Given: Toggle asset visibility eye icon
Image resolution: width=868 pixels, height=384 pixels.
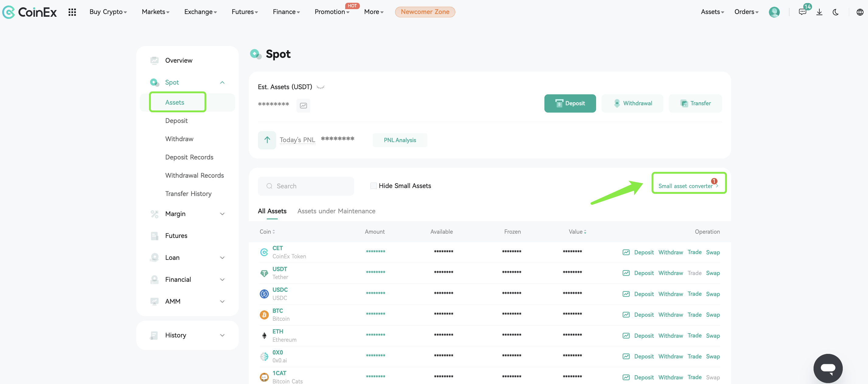Looking at the screenshot, I should 321,87.
